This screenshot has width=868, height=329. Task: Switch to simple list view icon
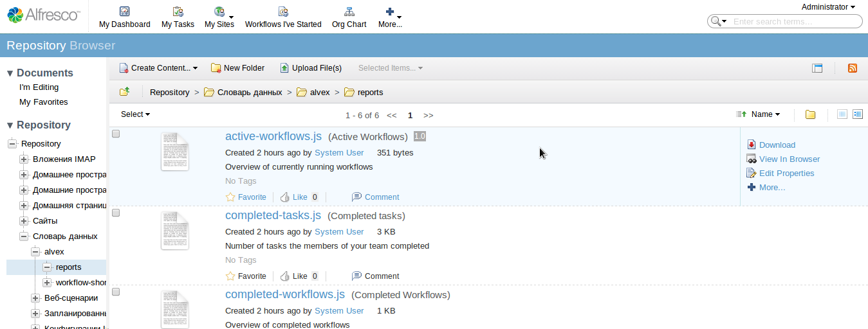[x=842, y=114]
